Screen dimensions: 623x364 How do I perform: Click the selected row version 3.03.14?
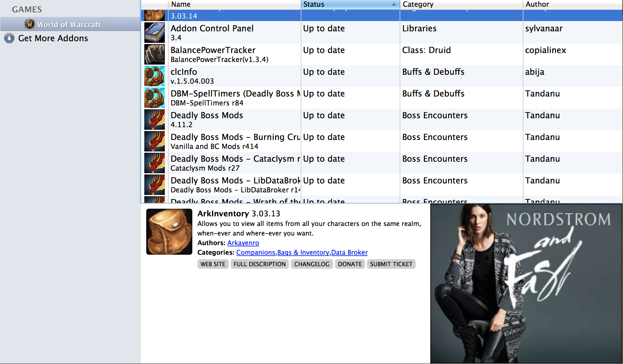point(184,16)
